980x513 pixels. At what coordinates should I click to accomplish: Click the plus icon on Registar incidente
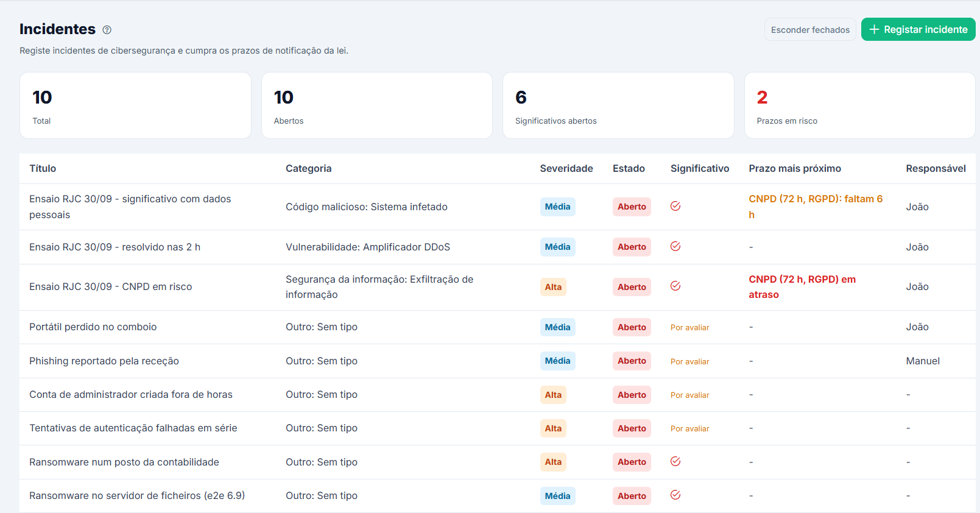click(x=874, y=29)
